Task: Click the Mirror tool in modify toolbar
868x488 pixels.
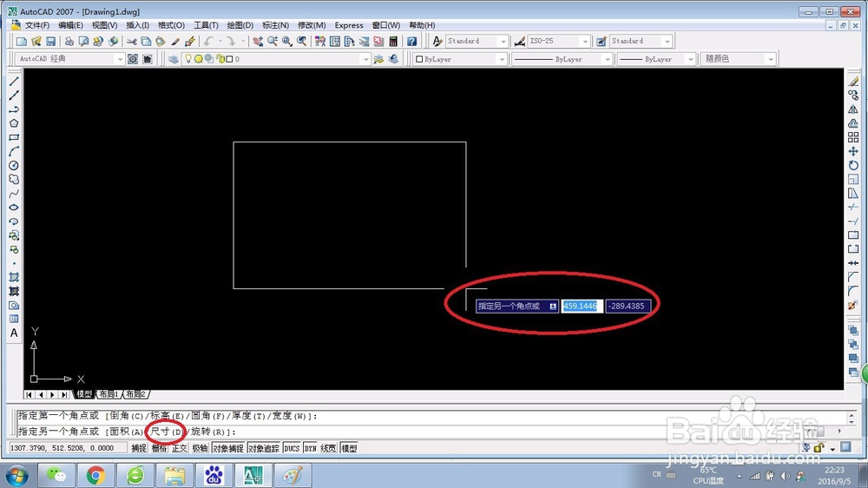Action: [x=853, y=109]
